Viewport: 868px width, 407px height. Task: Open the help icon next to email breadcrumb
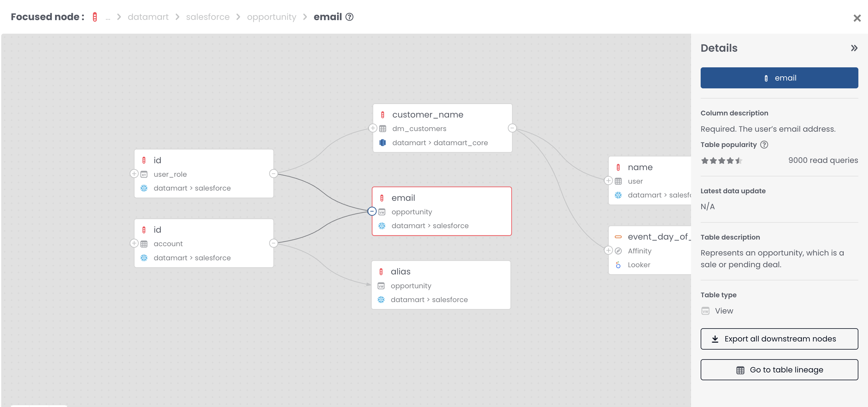pyautogui.click(x=350, y=17)
